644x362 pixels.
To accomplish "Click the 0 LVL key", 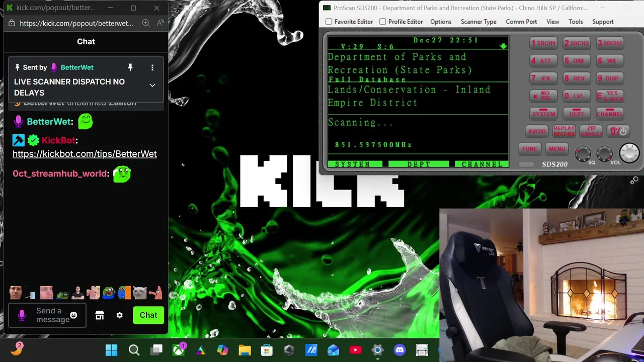I will [577, 96].
